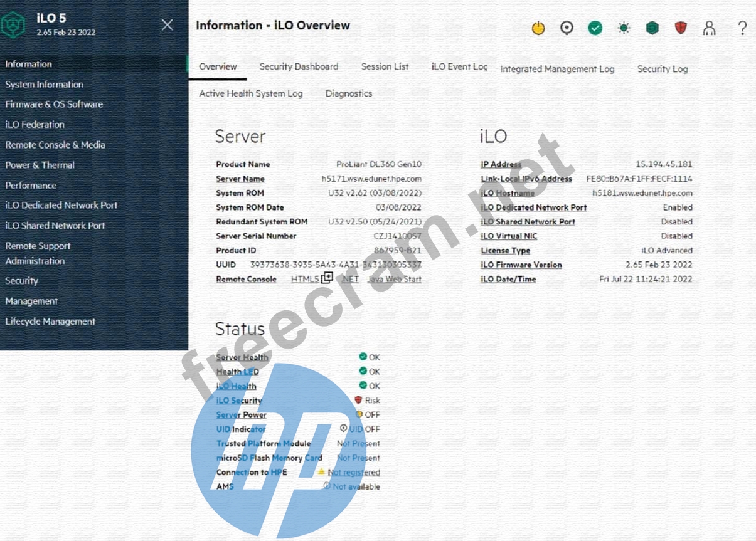Click the power status icon in header
This screenshot has width=756, height=541.
(538, 28)
